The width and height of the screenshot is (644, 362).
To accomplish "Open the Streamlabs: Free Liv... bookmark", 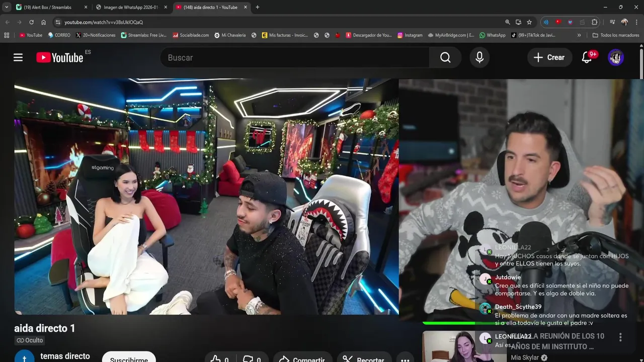I will pos(143,35).
